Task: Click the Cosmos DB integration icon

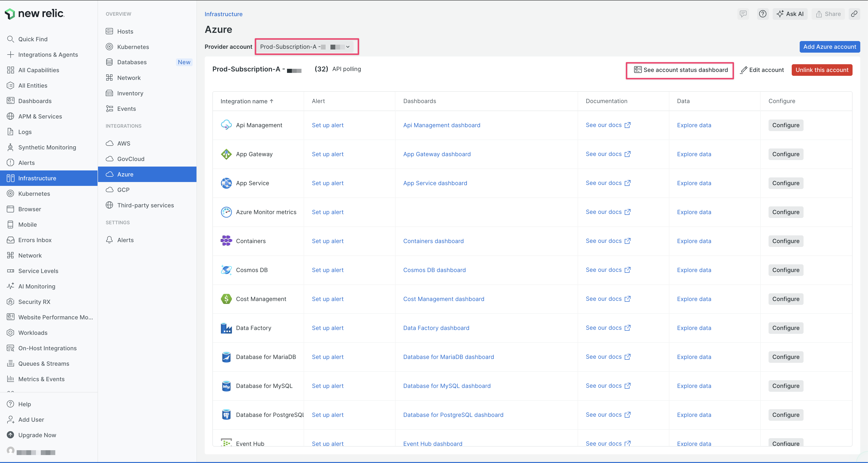Action: [x=226, y=270]
